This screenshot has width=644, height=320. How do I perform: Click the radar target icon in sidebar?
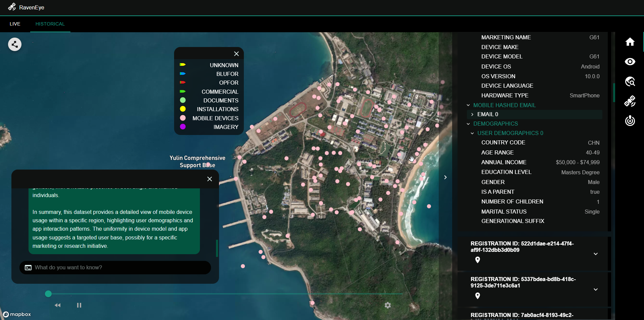630,121
